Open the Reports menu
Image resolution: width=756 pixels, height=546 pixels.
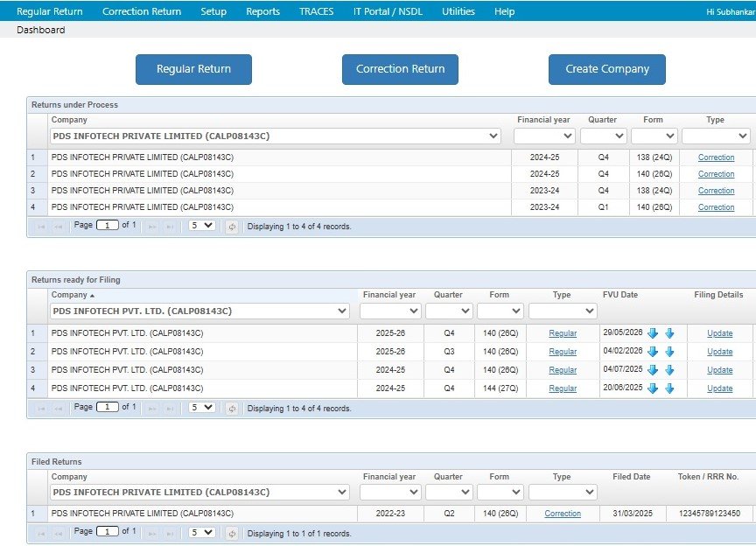coord(262,11)
